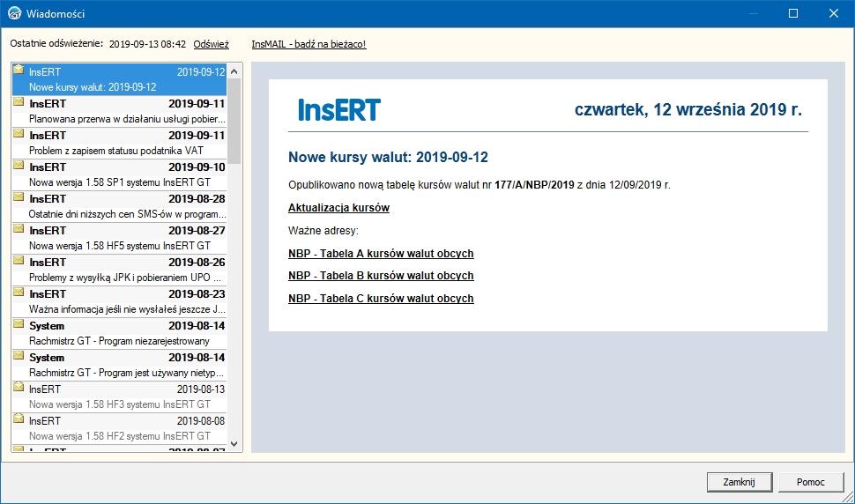This screenshot has height=504, width=855.
Task: Select message 'Rachmistrz GT - Program niezarejestrowany'
Action: tap(119, 333)
